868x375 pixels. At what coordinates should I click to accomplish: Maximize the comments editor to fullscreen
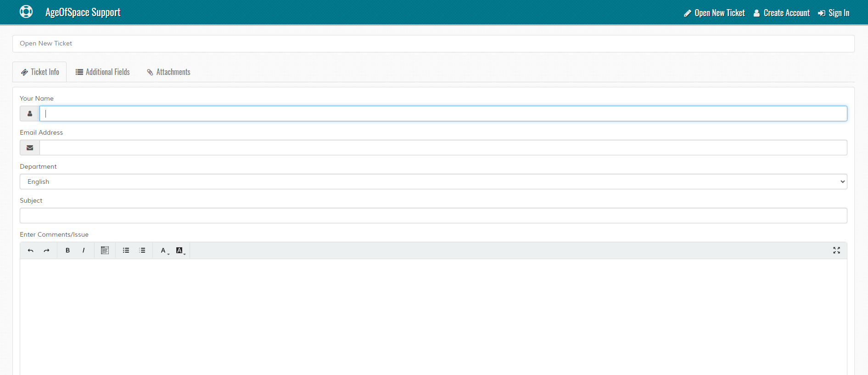tap(836, 250)
